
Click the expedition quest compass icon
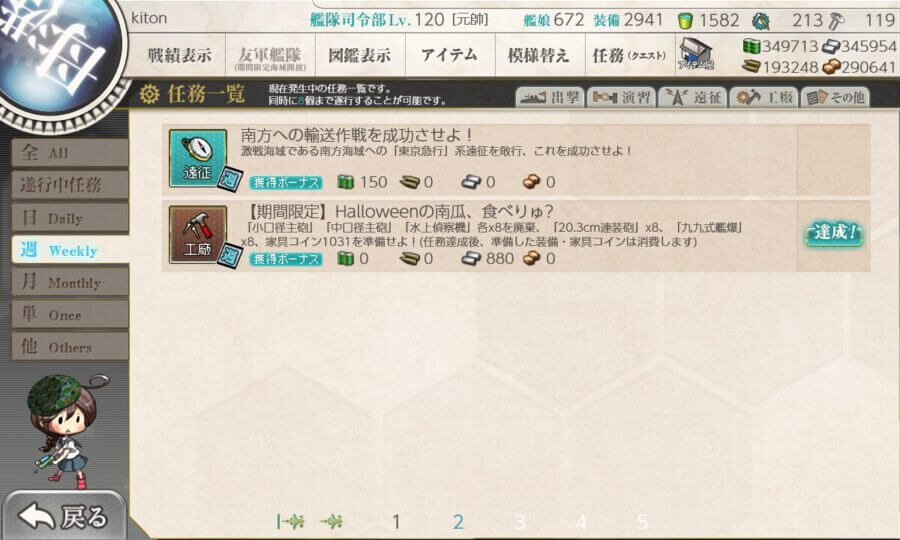[x=197, y=158]
